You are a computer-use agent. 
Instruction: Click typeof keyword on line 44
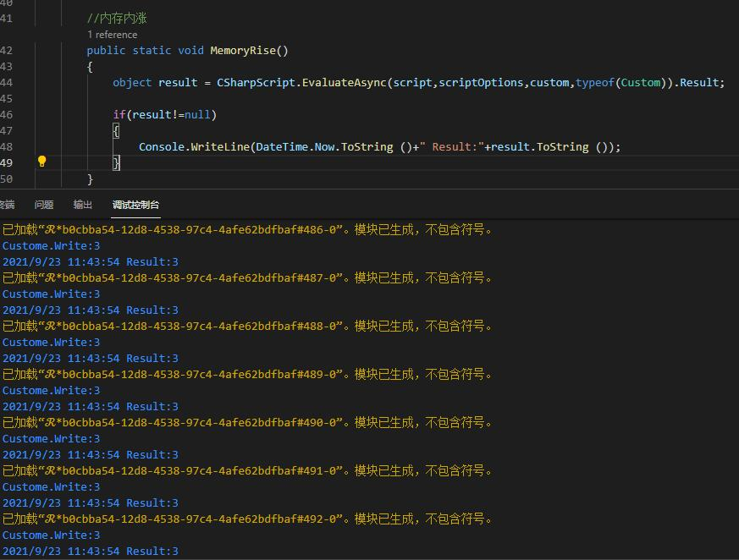pos(595,82)
